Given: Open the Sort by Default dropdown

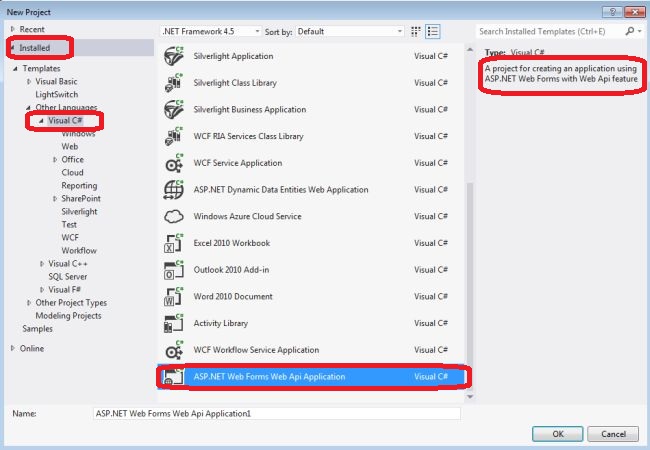Looking at the screenshot, I should point(350,31).
